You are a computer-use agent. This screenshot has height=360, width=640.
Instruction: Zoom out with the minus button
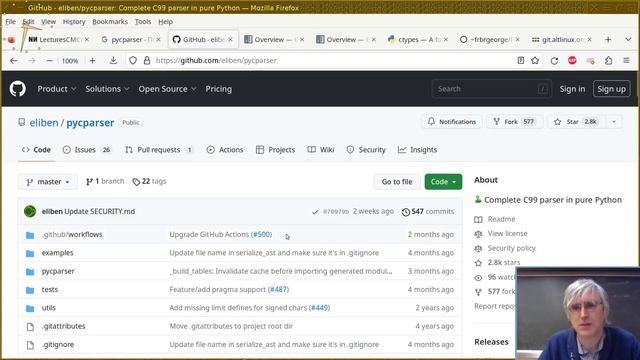[49, 60]
